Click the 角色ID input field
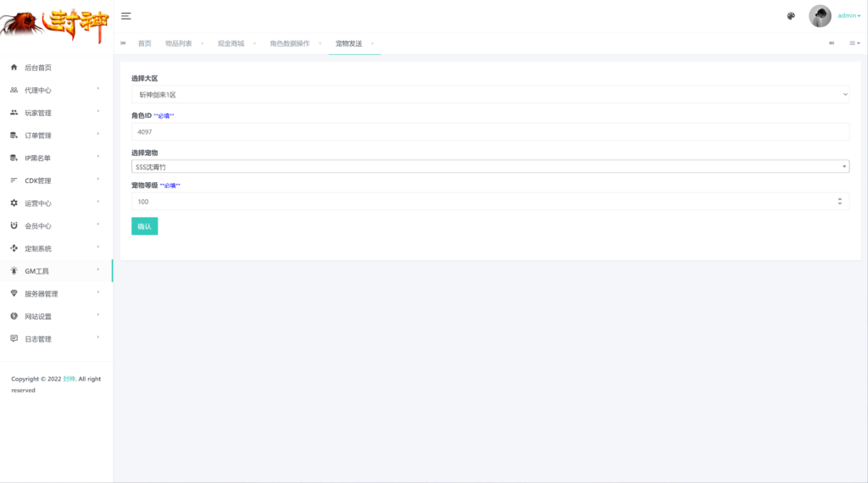Image resolution: width=868 pixels, height=483 pixels. tap(490, 131)
